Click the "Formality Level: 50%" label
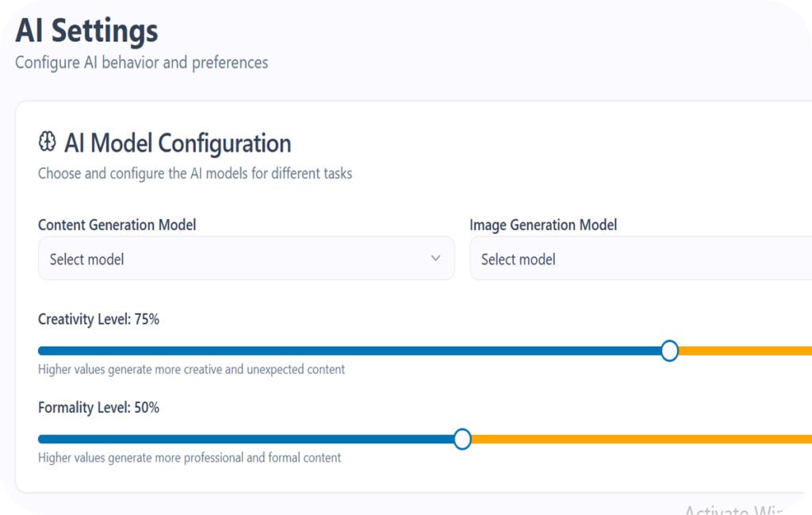The height and width of the screenshot is (515, 812). pos(98,407)
